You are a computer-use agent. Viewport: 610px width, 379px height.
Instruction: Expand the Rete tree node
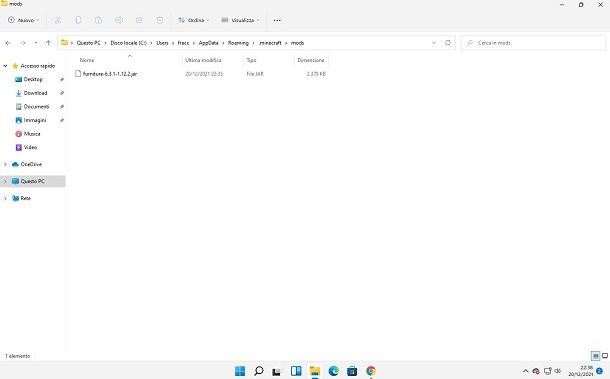(5, 198)
